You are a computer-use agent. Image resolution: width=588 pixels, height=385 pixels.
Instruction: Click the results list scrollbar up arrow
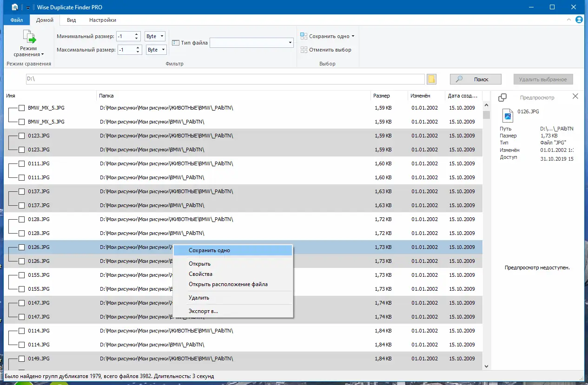tap(486, 105)
